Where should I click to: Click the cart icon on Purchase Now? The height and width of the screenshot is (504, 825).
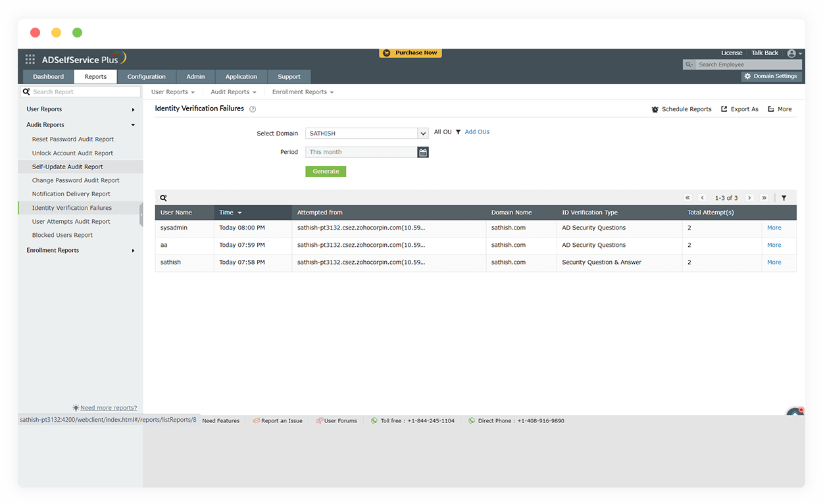(387, 53)
